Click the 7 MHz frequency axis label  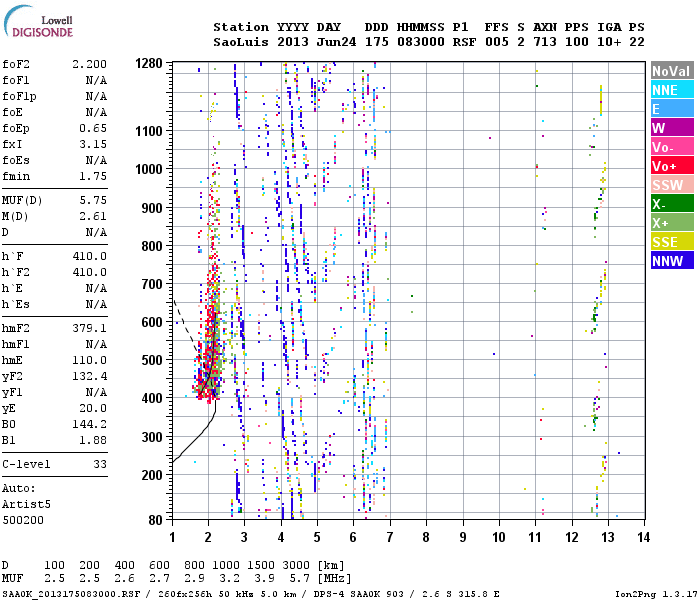pyautogui.click(x=390, y=537)
